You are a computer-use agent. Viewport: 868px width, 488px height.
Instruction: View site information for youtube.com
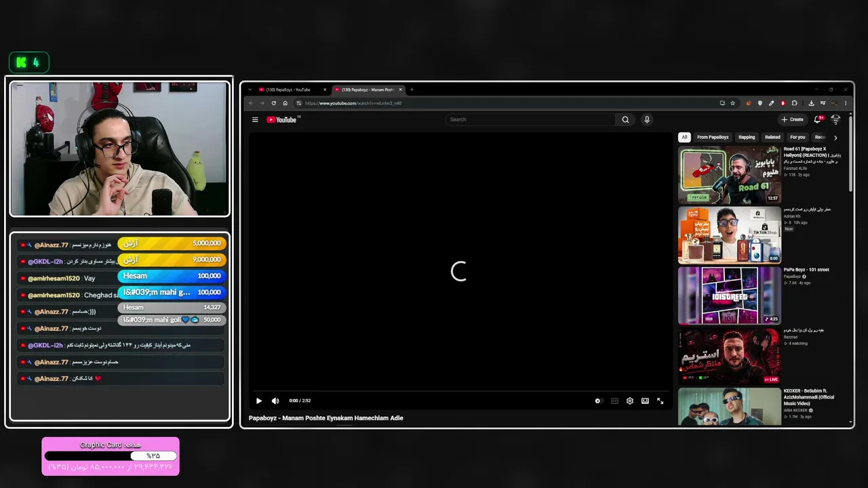[x=298, y=103]
